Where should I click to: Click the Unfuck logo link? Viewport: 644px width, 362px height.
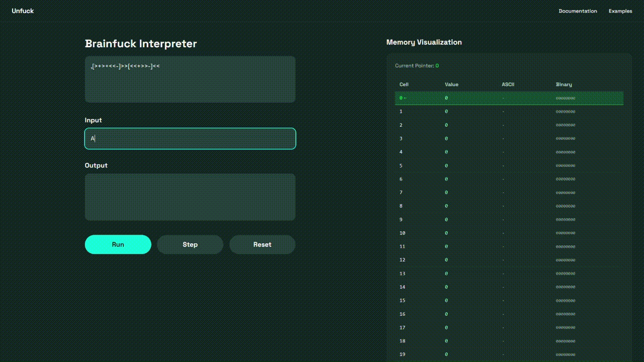pyautogui.click(x=23, y=11)
